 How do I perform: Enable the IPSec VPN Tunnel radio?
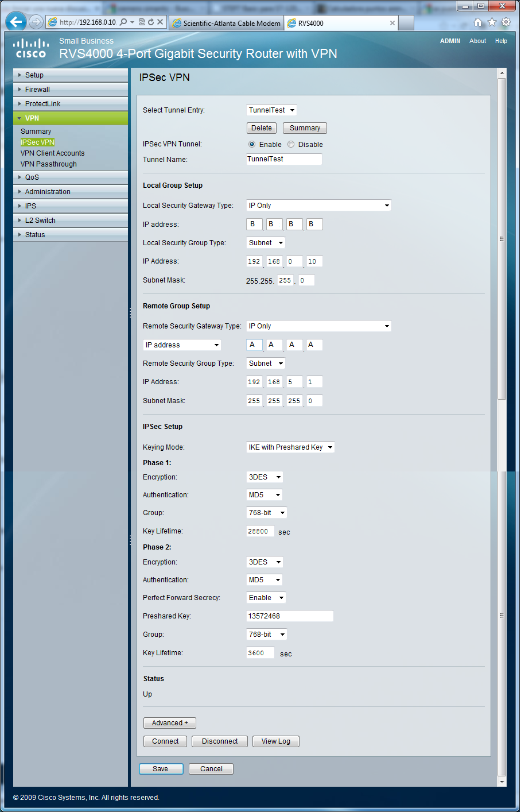tap(252, 144)
